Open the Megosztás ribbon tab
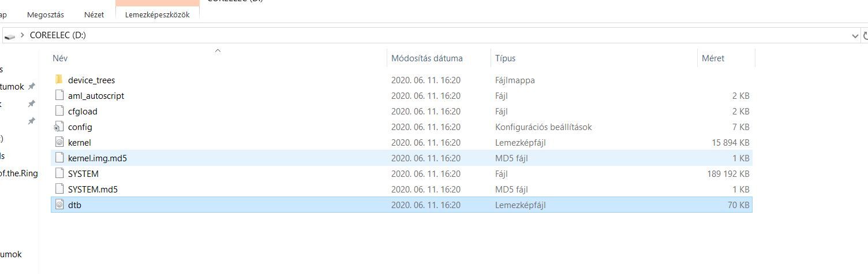 click(46, 14)
